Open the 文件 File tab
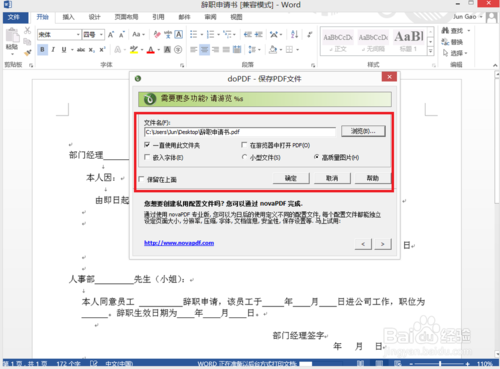 pos(14,17)
